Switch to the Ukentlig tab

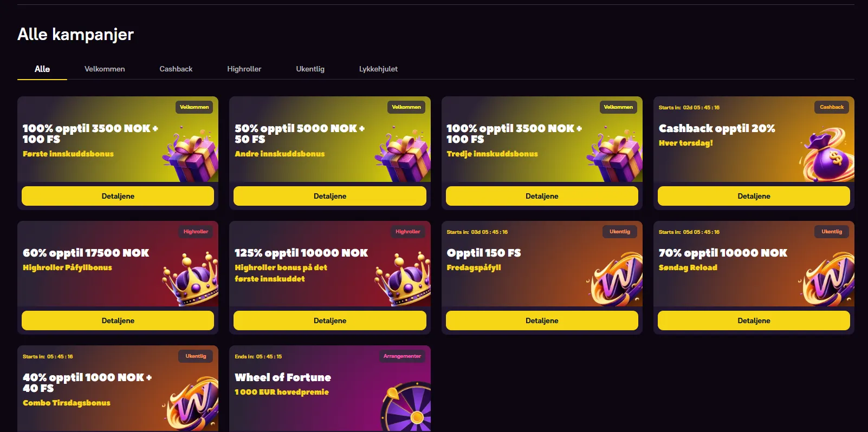[310, 69]
